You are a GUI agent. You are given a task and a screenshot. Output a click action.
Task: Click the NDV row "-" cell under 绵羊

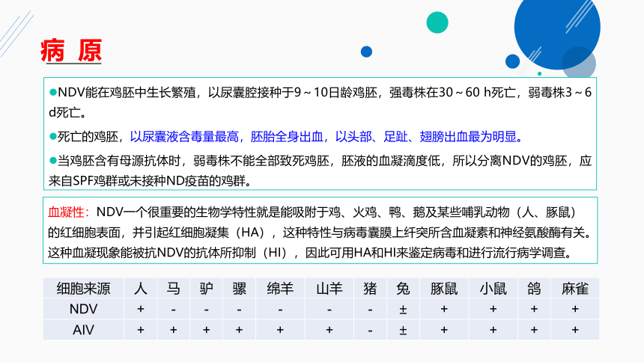point(280,310)
